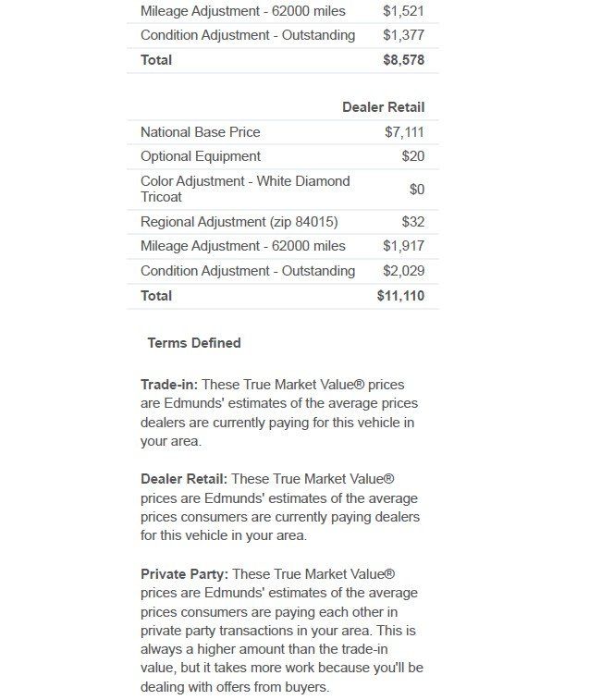Click Regional Adjustment zip 84015 label
The height and width of the screenshot is (700, 589).
(239, 222)
